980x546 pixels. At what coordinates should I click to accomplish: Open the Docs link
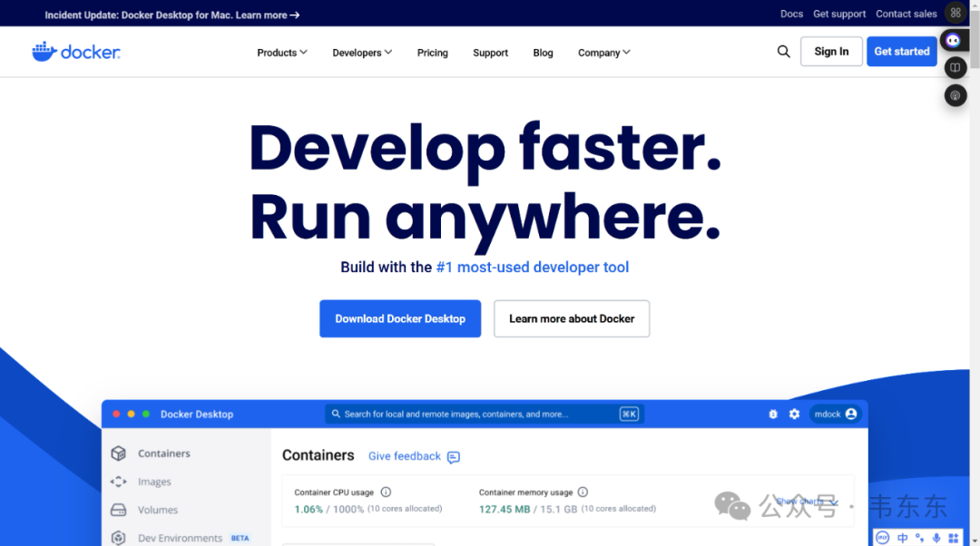click(791, 14)
